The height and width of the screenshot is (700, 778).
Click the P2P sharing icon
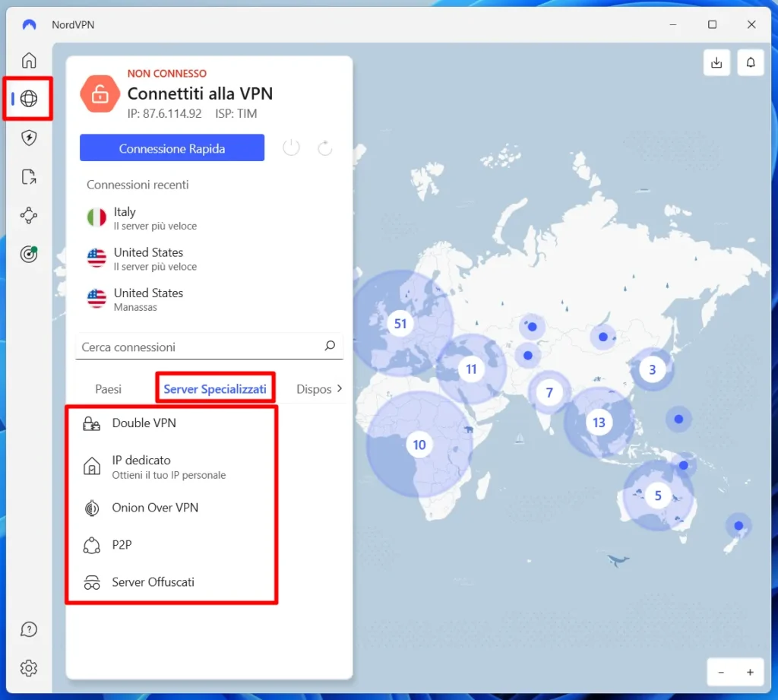point(91,545)
